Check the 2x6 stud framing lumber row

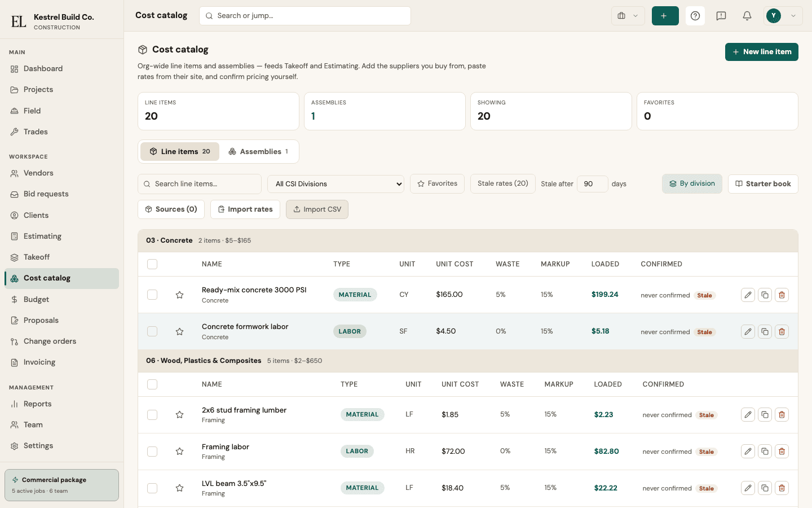[x=152, y=415]
